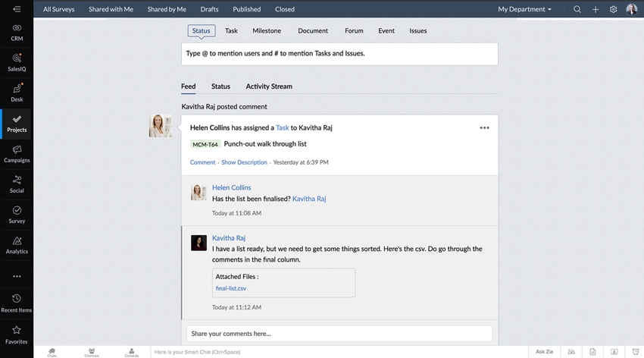Click the Share your comments field

pos(339,333)
